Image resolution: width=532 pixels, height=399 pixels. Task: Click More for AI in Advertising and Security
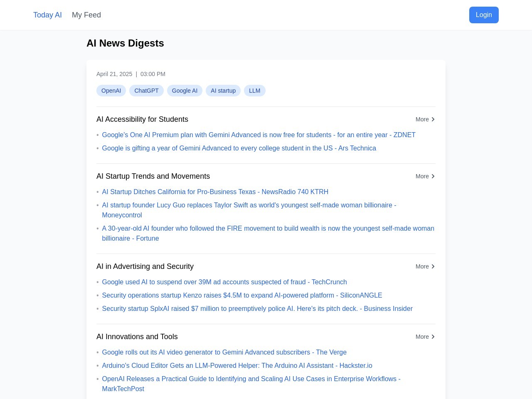[x=425, y=266]
